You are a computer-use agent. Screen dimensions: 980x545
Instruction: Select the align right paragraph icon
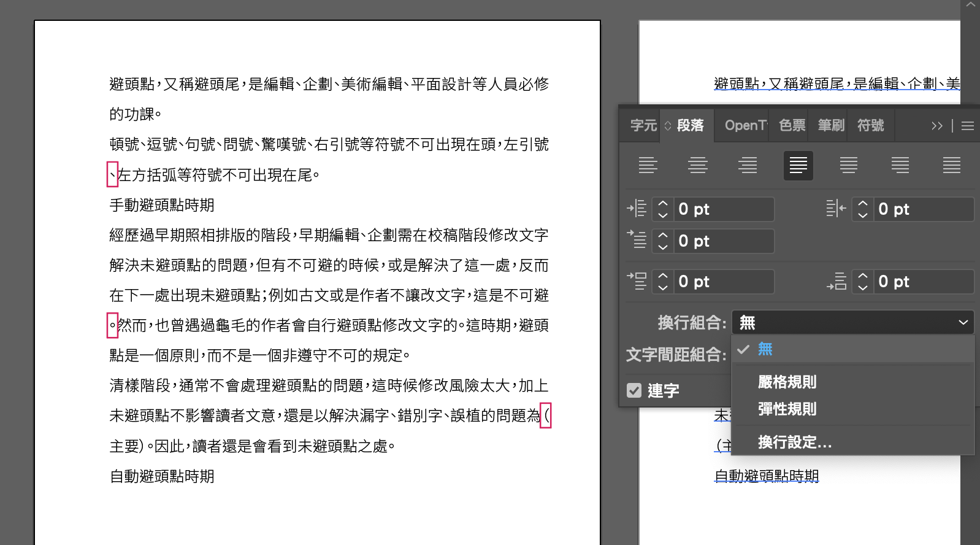coord(748,165)
